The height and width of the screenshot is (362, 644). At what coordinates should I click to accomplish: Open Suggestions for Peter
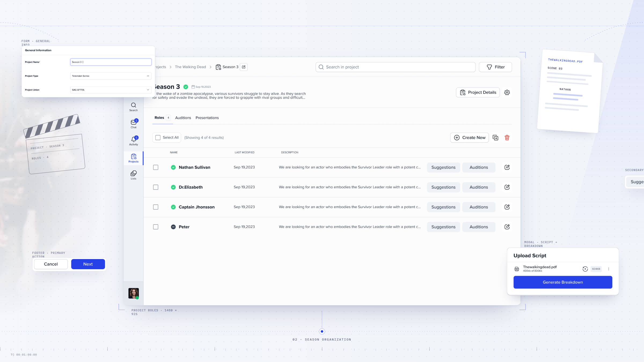click(443, 227)
